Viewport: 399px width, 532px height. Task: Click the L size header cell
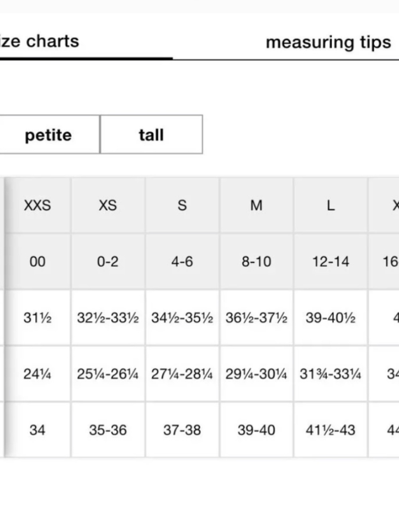pyautogui.click(x=330, y=205)
